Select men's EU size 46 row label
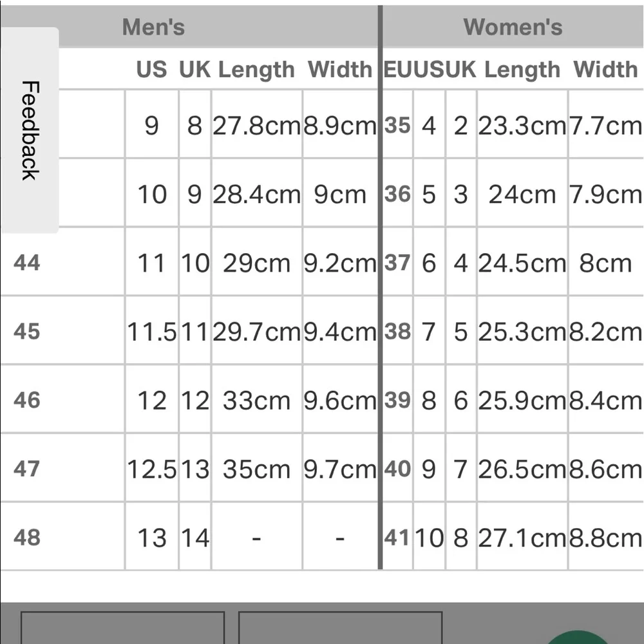Viewport: 644px width, 644px height. pyautogui.click(x=26, y=400)
